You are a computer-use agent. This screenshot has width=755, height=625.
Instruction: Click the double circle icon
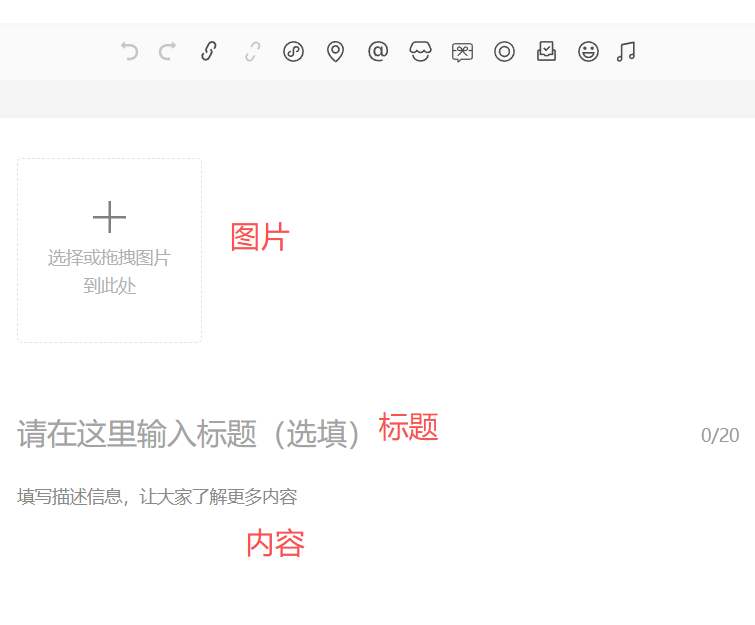click(x=504, y=51)
